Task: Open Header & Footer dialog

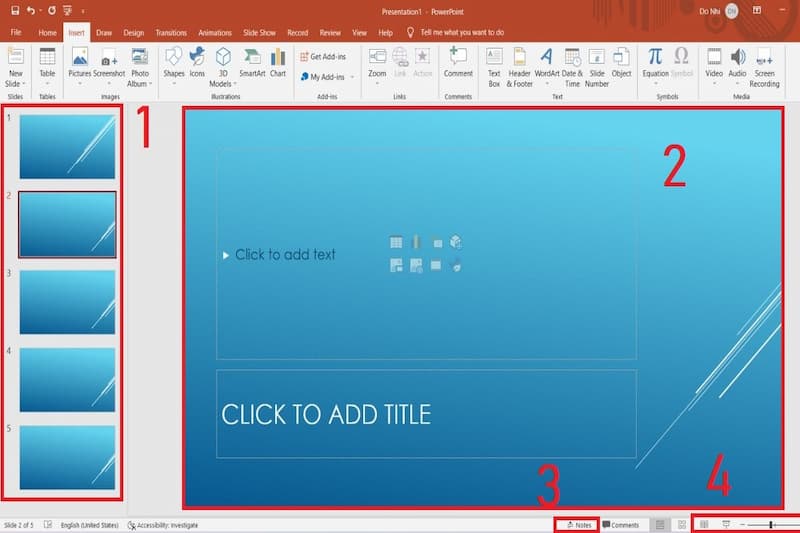Action: click(519, 67)
